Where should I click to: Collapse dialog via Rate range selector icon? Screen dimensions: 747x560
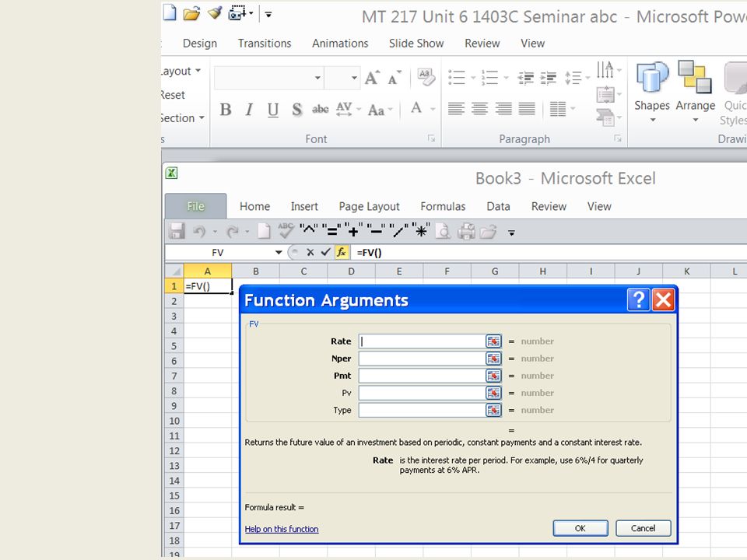click(493, 341)
